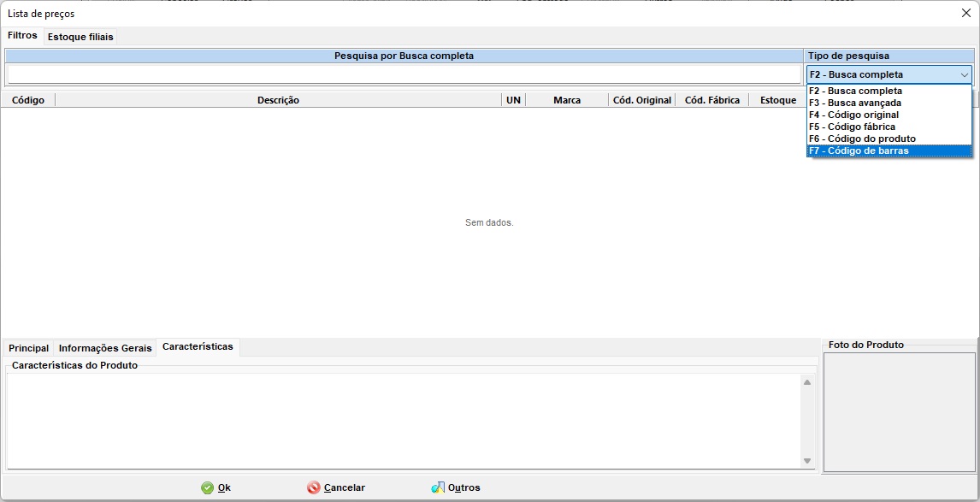Switch to the Principal tab
The height and width of the screenshot is (502, 980).
coord(28,348)
